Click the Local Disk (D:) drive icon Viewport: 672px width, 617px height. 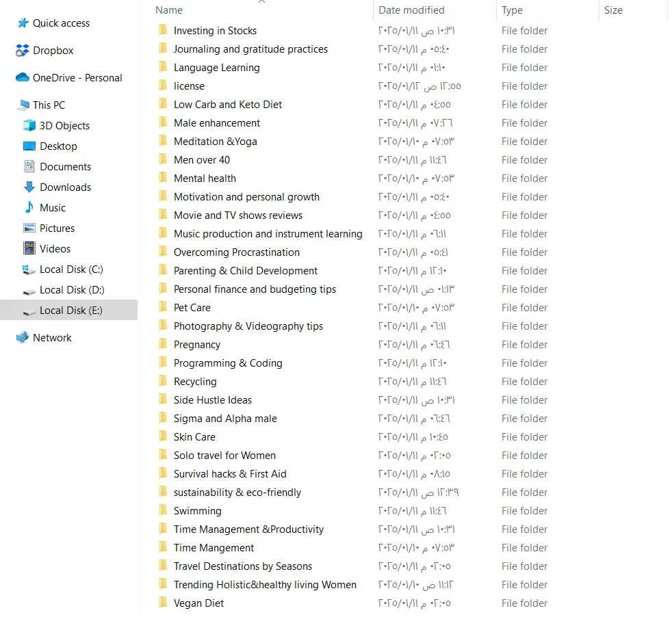click(x=29, y=291)
